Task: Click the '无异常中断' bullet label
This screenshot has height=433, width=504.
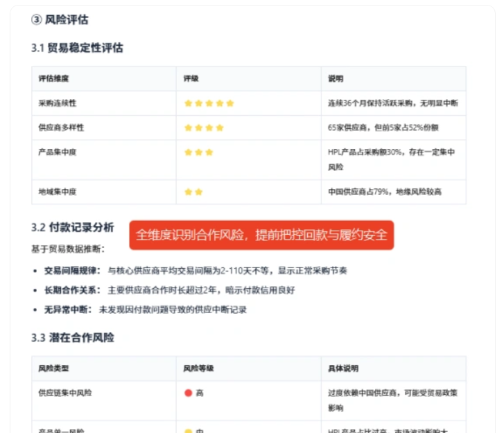Action: pyautogui.click(x=68, y=310)
